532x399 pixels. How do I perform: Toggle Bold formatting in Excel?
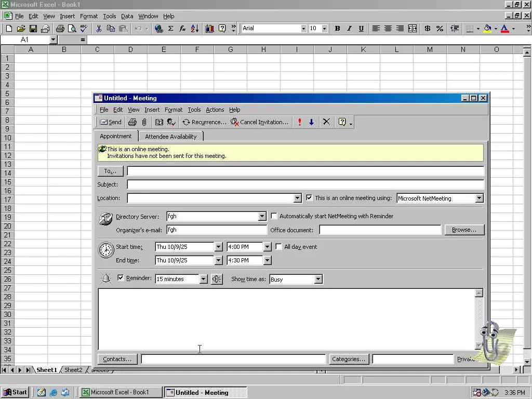(337, 29)
